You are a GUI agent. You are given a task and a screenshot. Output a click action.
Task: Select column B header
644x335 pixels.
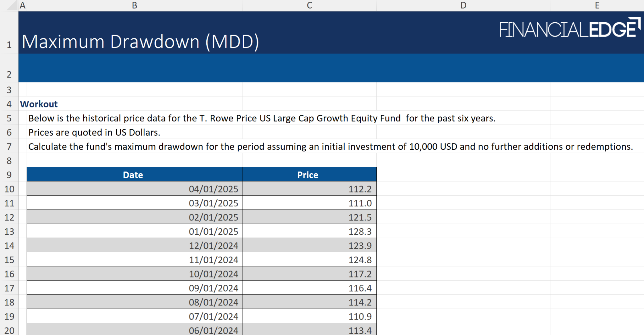135,5
